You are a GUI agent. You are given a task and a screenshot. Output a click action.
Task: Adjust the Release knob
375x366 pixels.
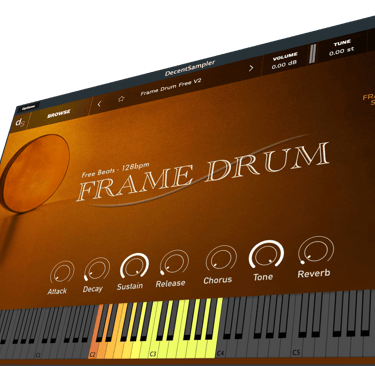(174, 262)
